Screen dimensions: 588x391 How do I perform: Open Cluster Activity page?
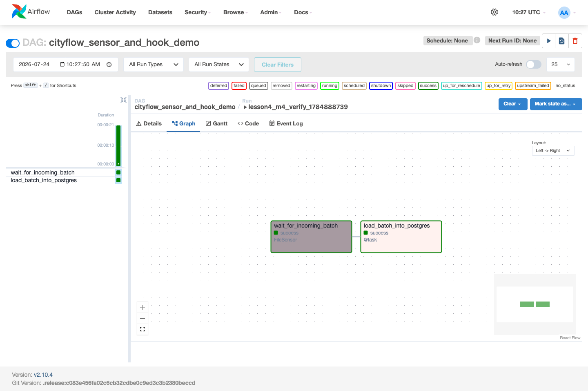[x=115, y=12]
